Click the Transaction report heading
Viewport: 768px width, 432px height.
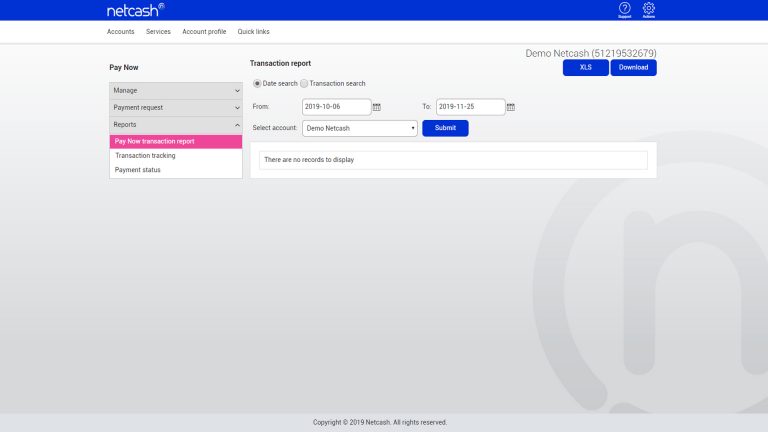[280, 63]
